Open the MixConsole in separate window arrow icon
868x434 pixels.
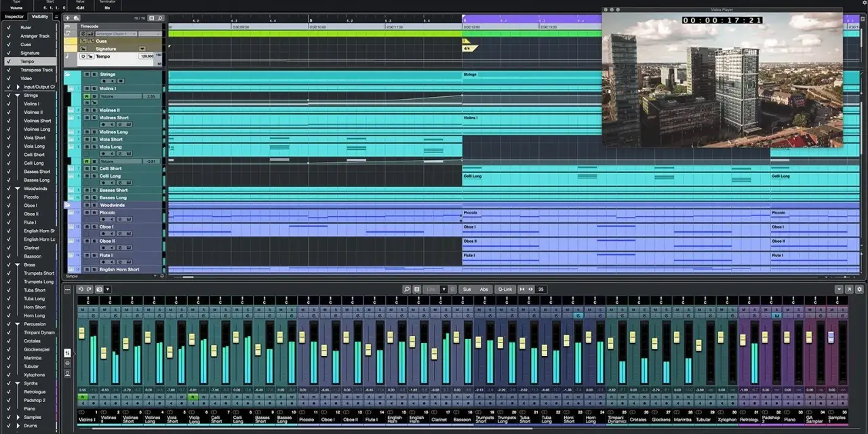pyautogui.click(x=849, y=289)
